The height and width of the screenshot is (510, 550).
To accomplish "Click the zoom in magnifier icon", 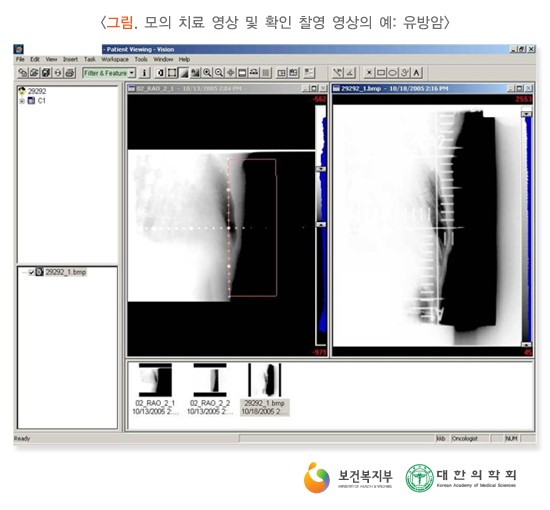I will (207, 73).
